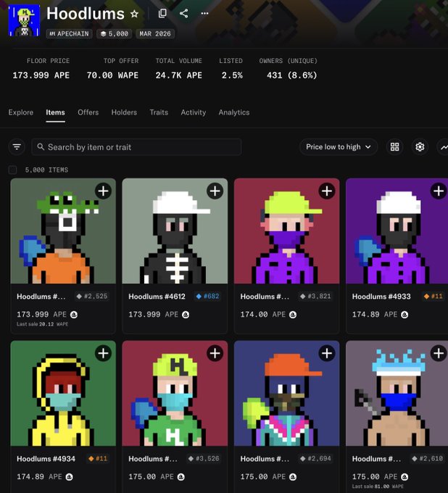
Task: Add the crocodile-hat Hoodlum to cart
Action: [103, 191]
